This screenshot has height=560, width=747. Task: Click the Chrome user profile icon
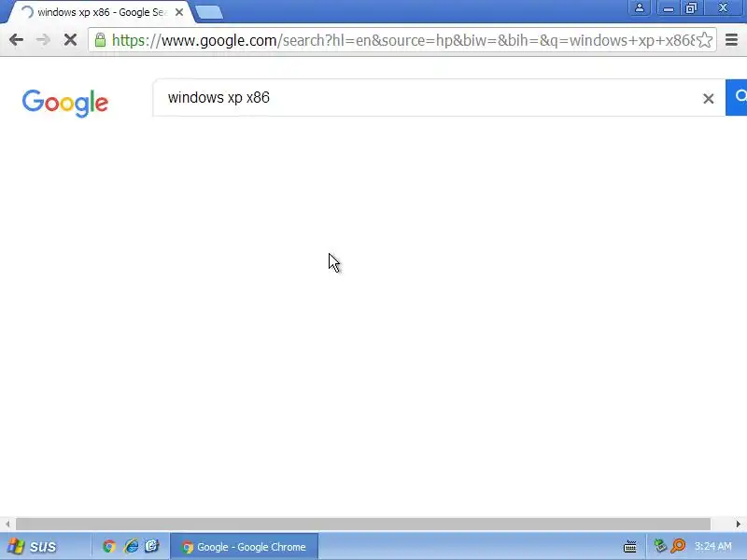[x=640, y=8]
